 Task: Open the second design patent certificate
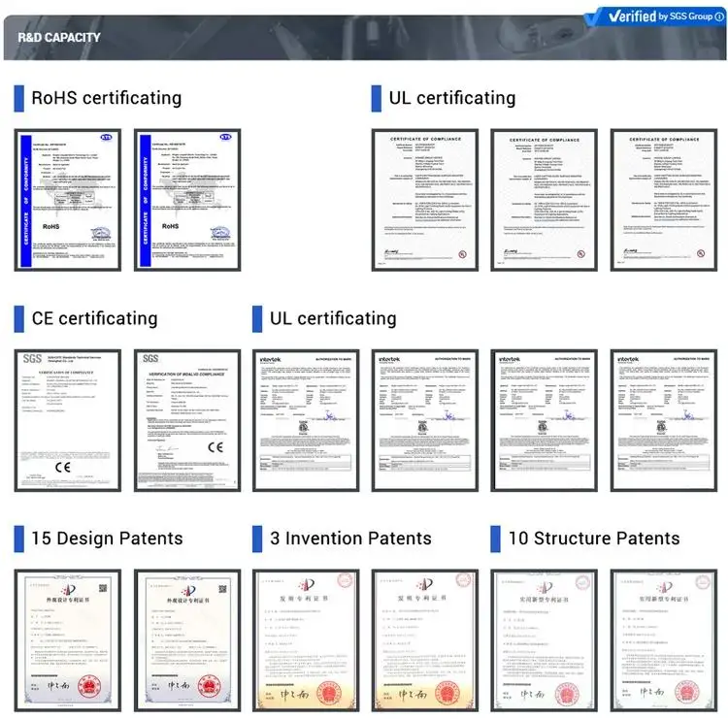click(187, 640)
